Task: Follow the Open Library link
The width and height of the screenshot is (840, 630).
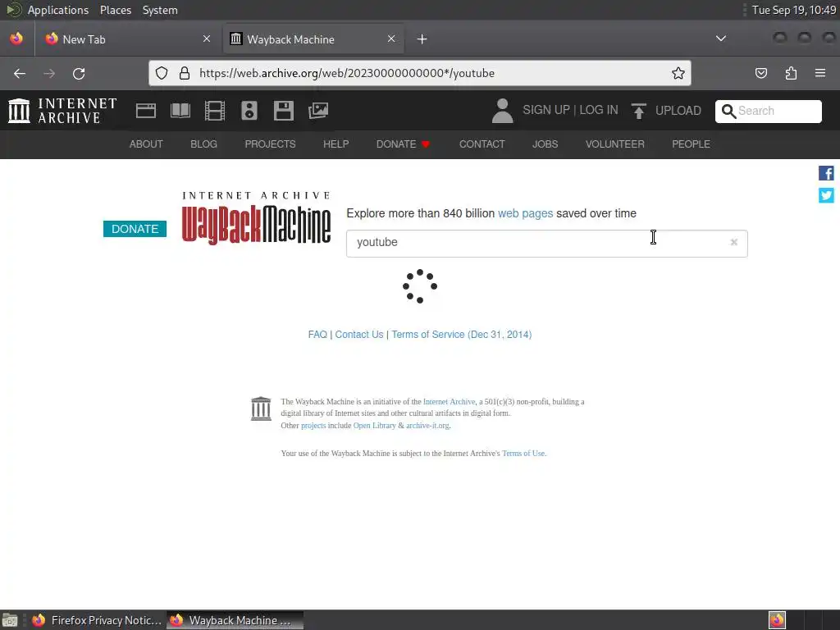Action: click(374, 426)
